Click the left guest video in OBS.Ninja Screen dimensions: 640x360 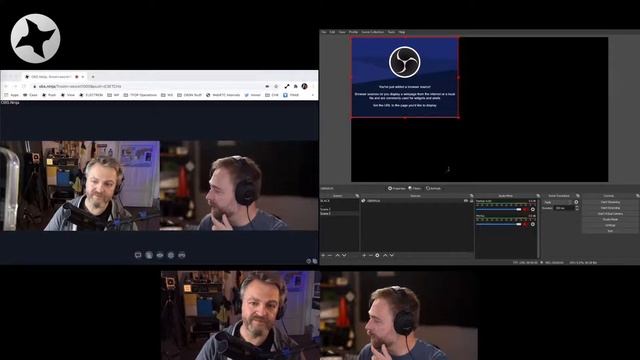coord(80,186)
